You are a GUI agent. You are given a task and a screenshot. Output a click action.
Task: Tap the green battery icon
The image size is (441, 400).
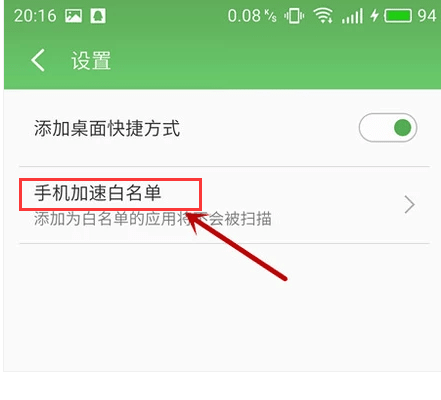[398, 16]
